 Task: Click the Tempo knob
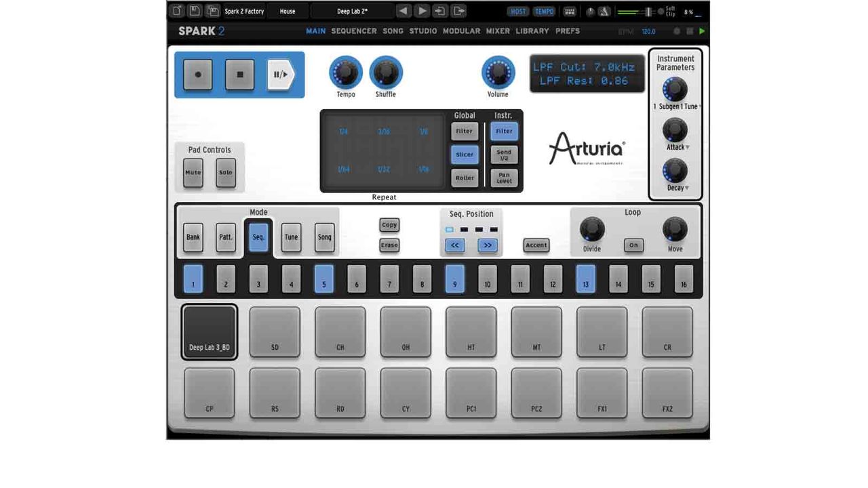pyautogui.click(x=346, y=72)
